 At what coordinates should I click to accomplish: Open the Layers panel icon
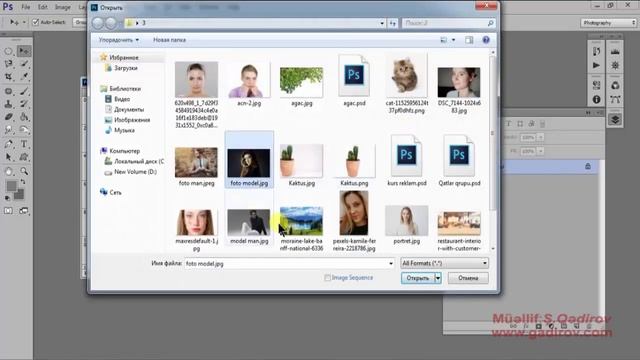coord(615,119)
